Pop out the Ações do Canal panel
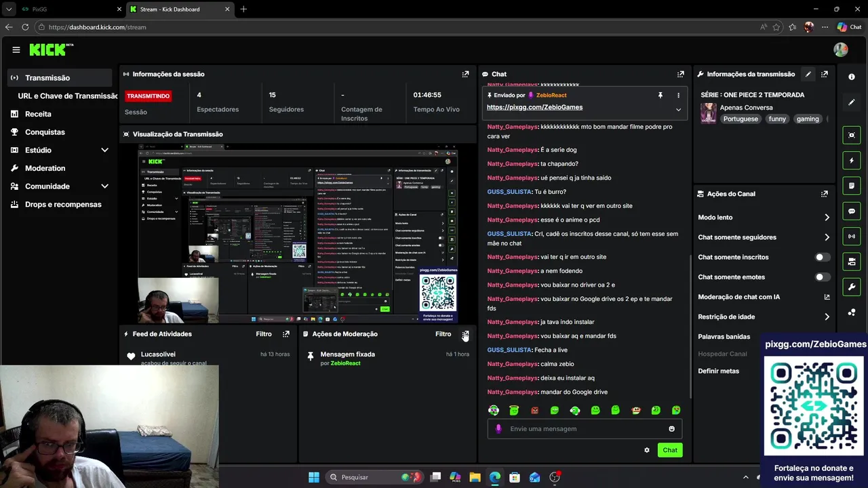The height and width of the screenshot is (488, 868). (x=824, y=194)
